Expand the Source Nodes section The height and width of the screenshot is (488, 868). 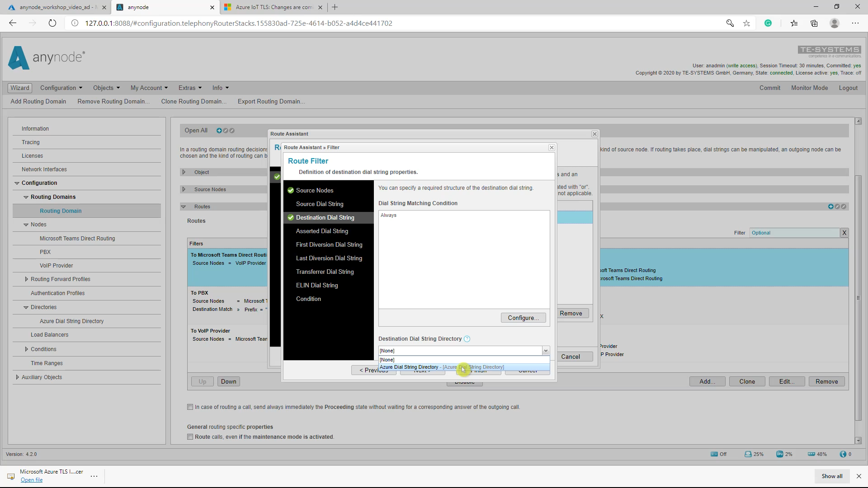pyautogui.click(x=184, y=189)
